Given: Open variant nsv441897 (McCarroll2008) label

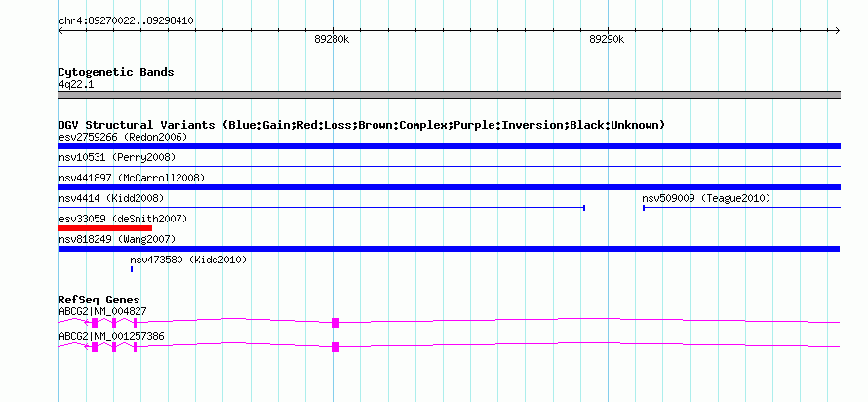Looking at the screenshot, I should pyautogui.click(x=132, y=178).
